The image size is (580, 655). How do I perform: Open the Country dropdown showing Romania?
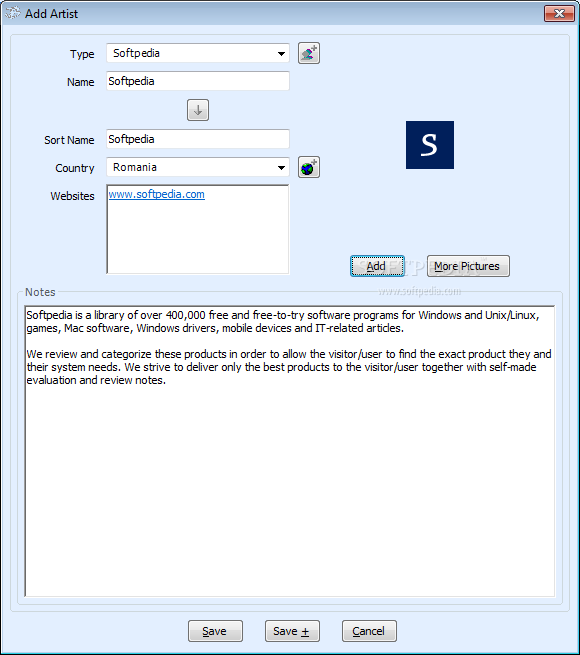click(198, 167)
